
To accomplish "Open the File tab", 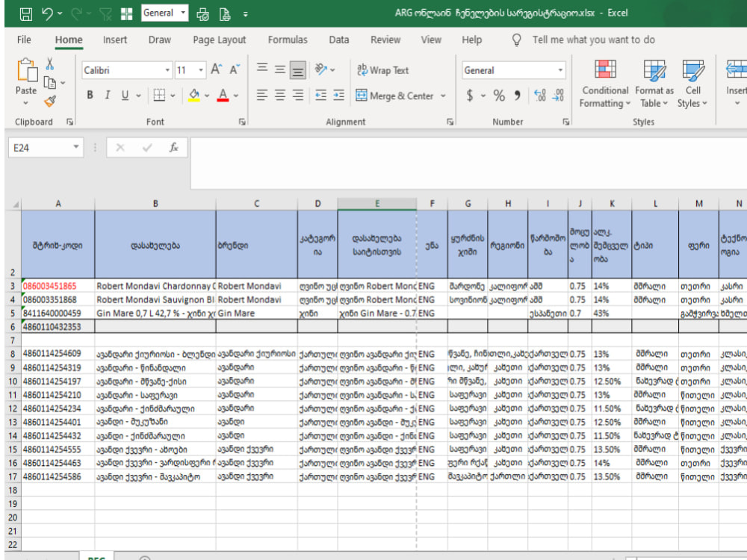I will tap(24, 40).
